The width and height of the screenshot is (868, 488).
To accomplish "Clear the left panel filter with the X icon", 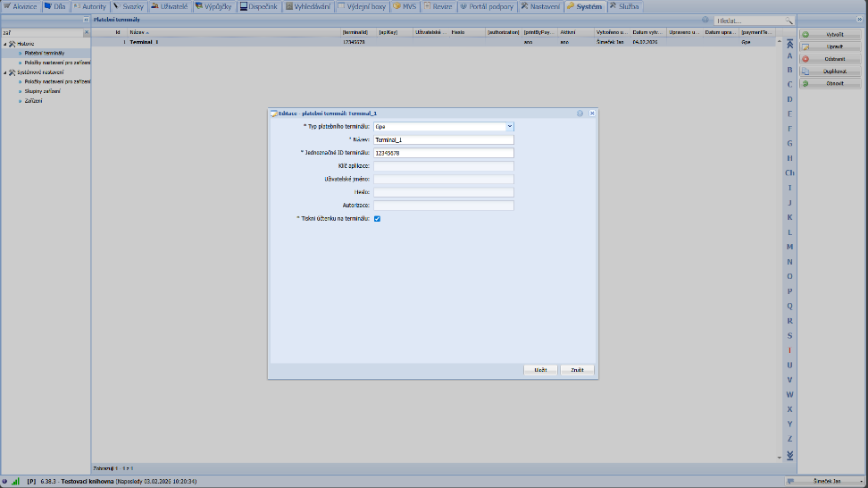I will (86, 33).
